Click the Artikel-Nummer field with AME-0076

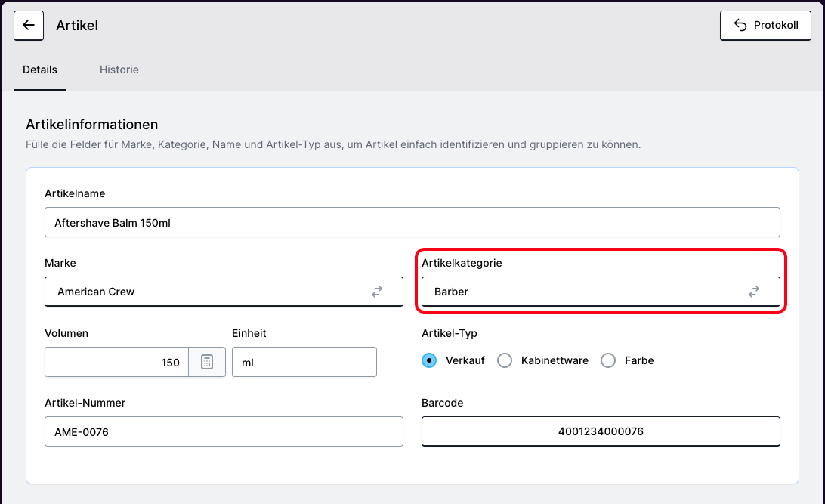[x=224, y=431]
